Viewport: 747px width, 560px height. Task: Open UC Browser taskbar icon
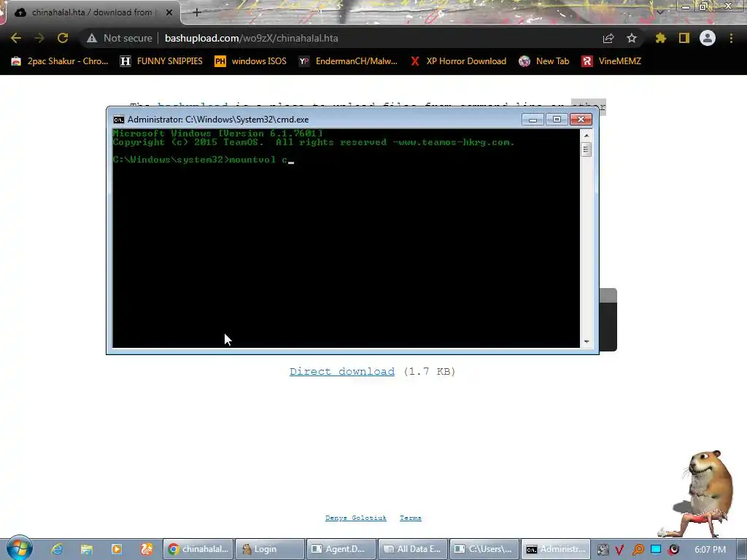coord(146,549)
